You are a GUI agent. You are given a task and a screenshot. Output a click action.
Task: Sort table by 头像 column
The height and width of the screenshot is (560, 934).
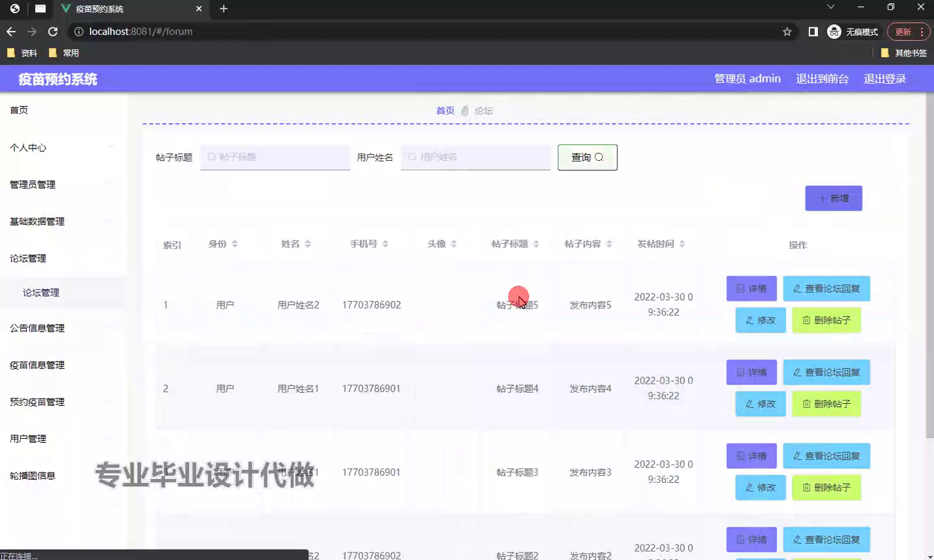point(454,244)
